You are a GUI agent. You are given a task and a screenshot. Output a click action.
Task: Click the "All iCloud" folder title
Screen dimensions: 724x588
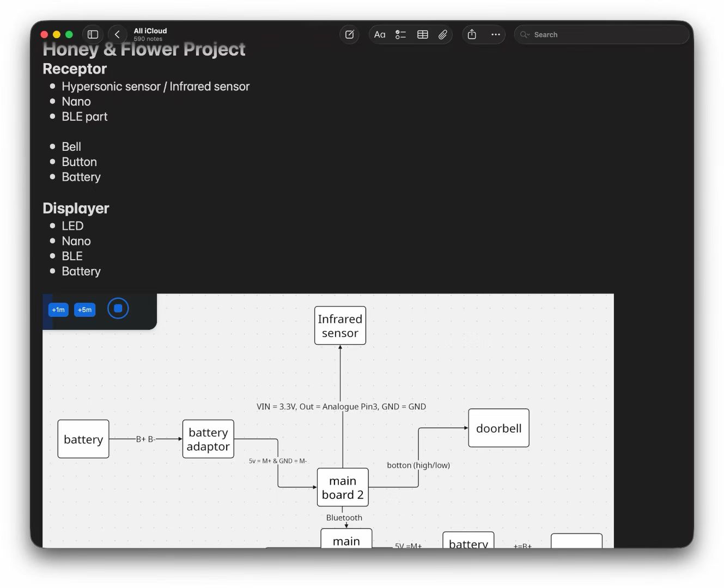tap(150, 30)
